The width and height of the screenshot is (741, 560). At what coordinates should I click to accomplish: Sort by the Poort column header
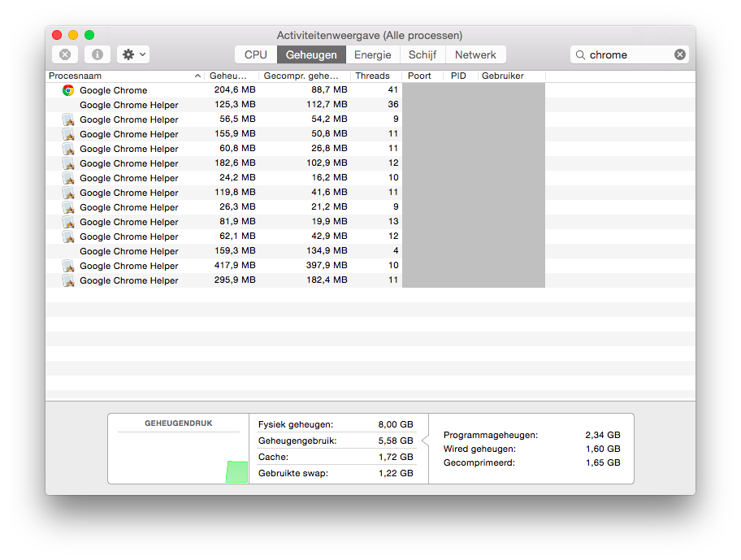(422, 76)
